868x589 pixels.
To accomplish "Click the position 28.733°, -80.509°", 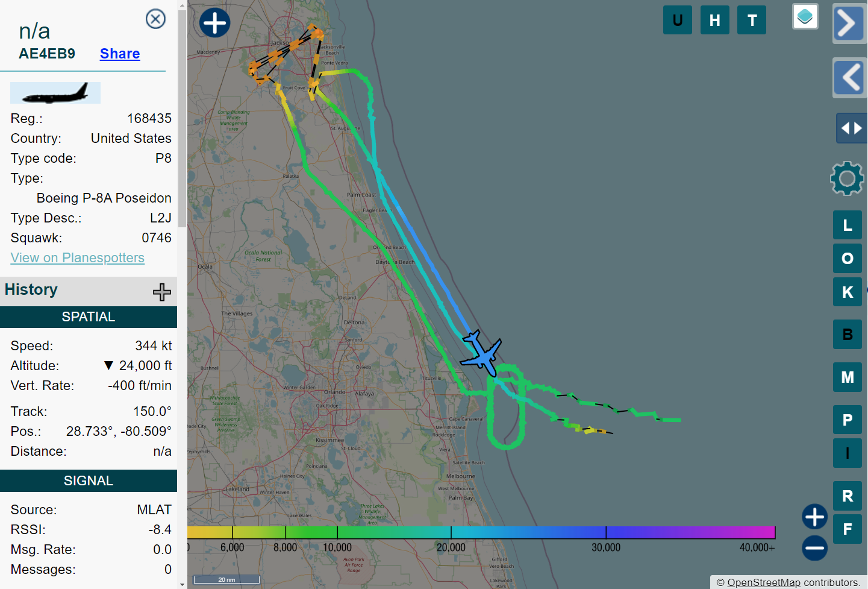I will click(x=119, y=432).
